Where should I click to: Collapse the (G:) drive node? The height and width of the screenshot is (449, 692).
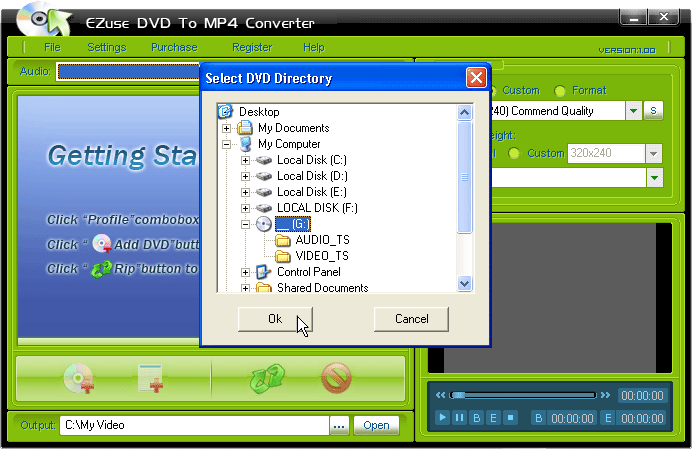pos(245,224)
